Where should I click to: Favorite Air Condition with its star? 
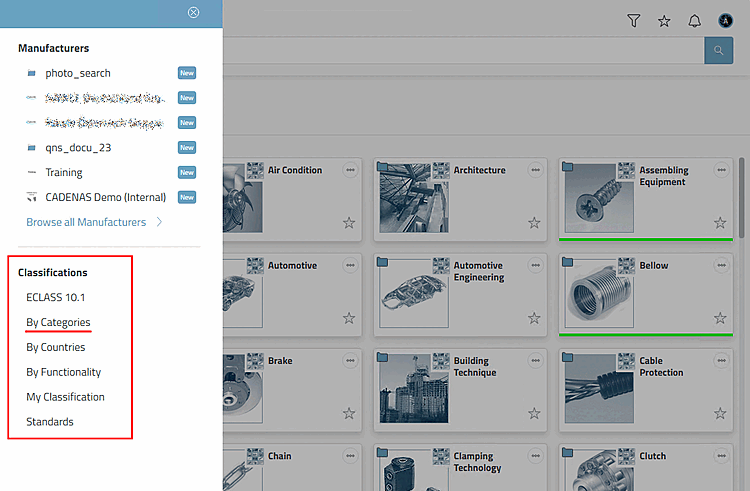[x=349, y=223]
